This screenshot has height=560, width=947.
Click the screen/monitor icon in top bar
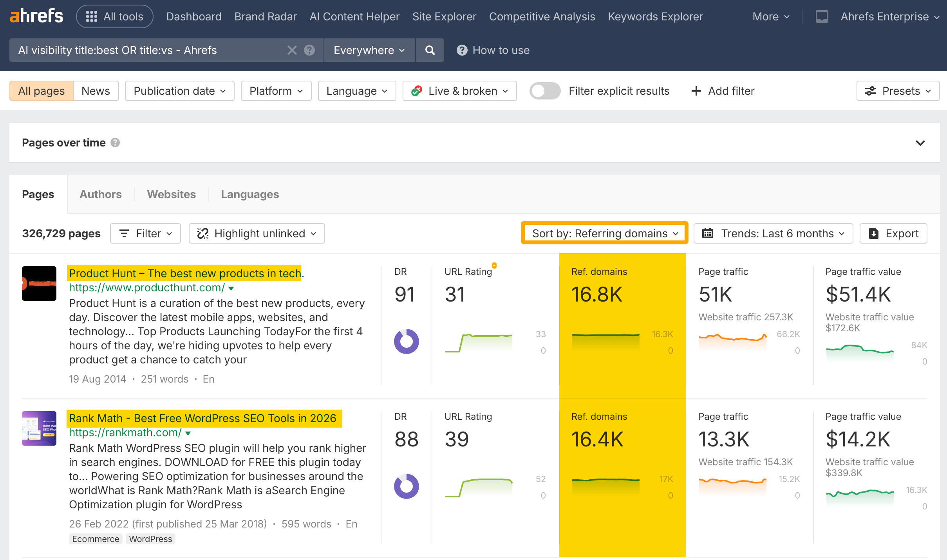822,16
